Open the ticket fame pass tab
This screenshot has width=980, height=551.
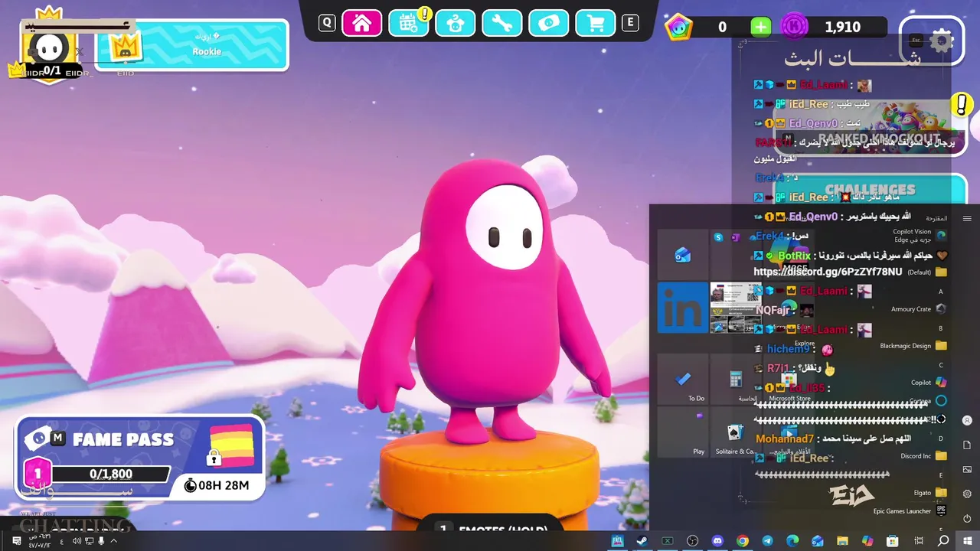click(549, 23)
